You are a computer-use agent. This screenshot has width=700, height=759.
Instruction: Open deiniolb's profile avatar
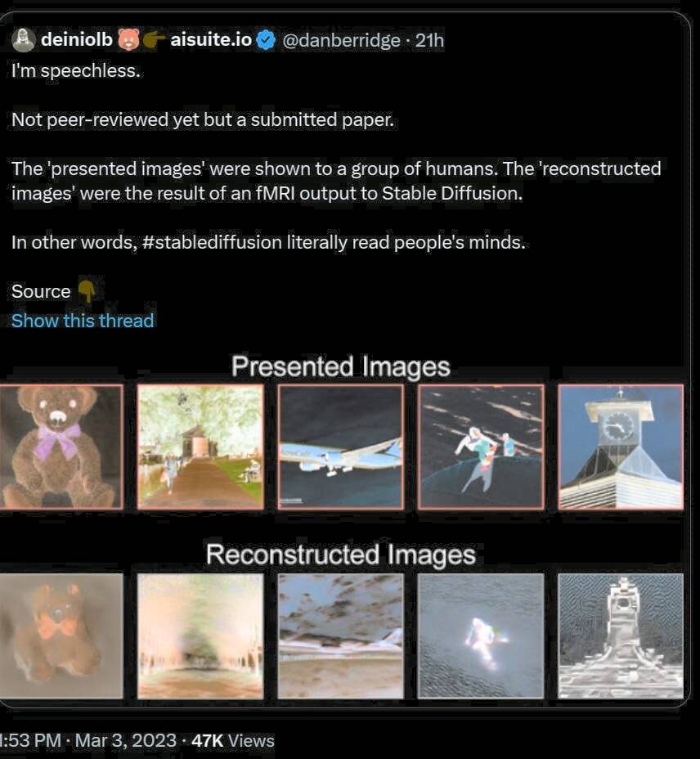tap(23, 40)
